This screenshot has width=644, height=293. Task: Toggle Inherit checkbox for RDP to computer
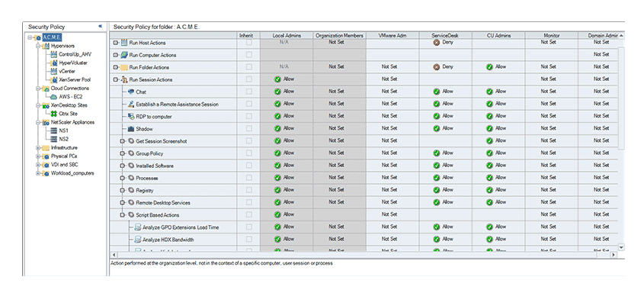point(249,116)
